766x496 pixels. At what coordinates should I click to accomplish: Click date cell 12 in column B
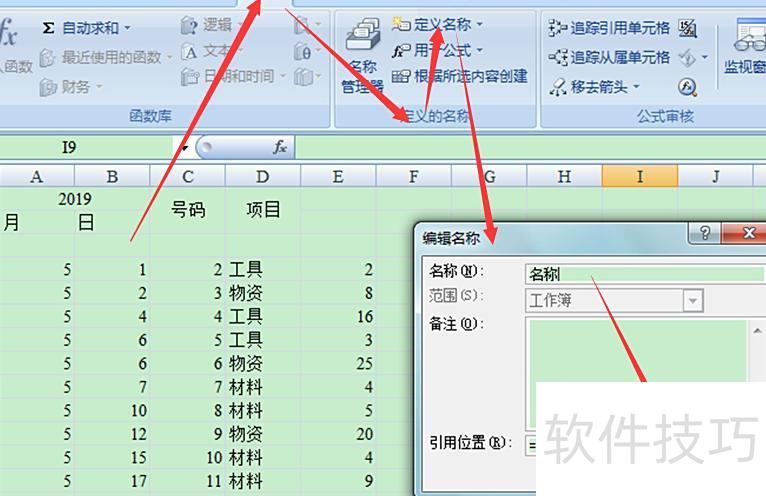point(112,433)
